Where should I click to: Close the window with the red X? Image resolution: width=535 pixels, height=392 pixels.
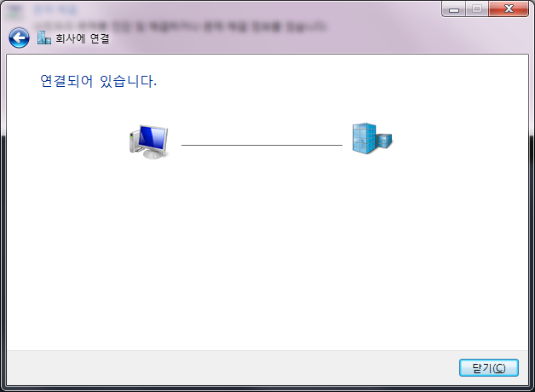pyautogui.click(x=509, y=9)
